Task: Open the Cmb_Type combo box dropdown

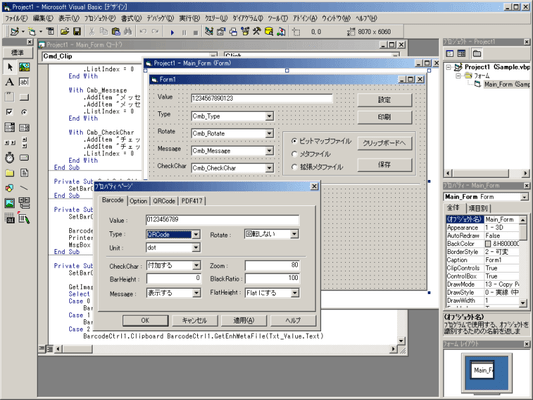Action: (x=269, y=116)
